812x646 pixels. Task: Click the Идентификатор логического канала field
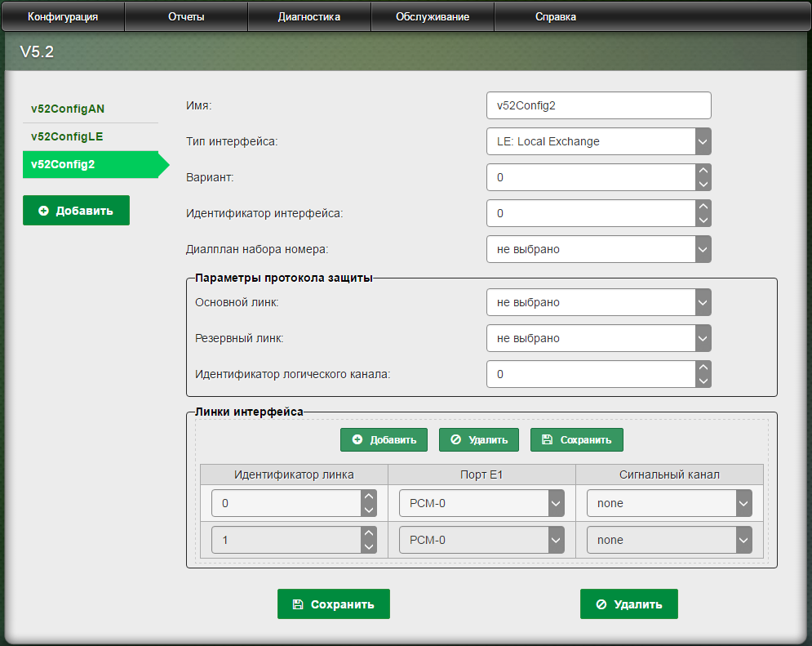pyautogui.click(x=591, y=374)
